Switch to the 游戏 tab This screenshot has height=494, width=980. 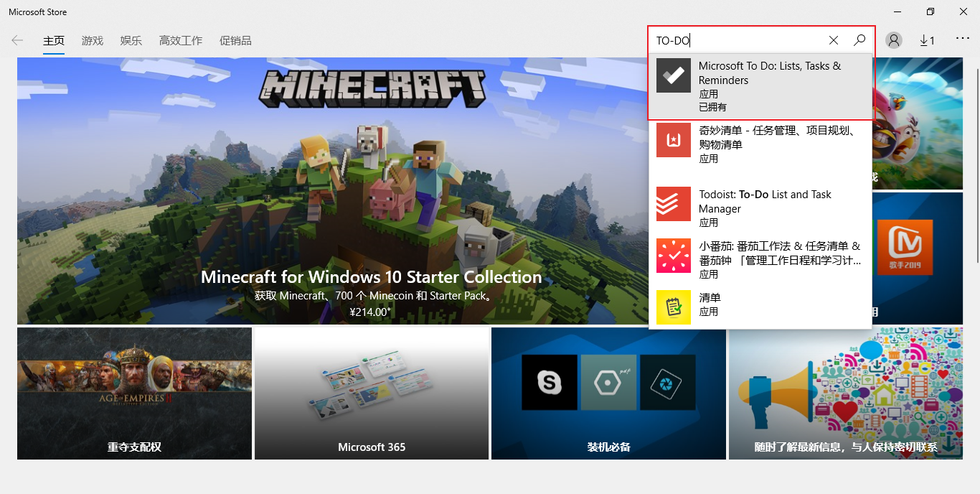(93, 41)
